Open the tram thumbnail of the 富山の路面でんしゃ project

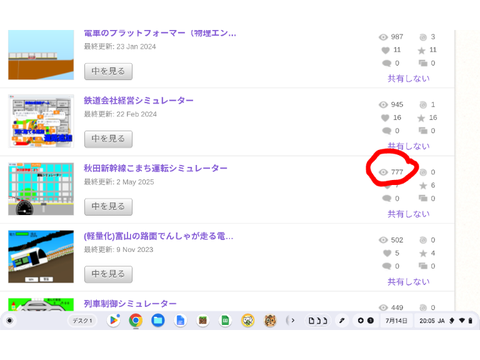tap(41, 257)
